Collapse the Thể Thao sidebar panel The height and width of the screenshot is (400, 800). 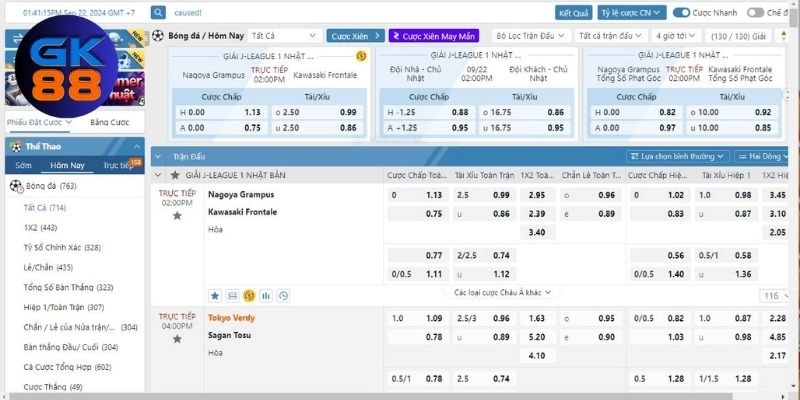point(136,146)
